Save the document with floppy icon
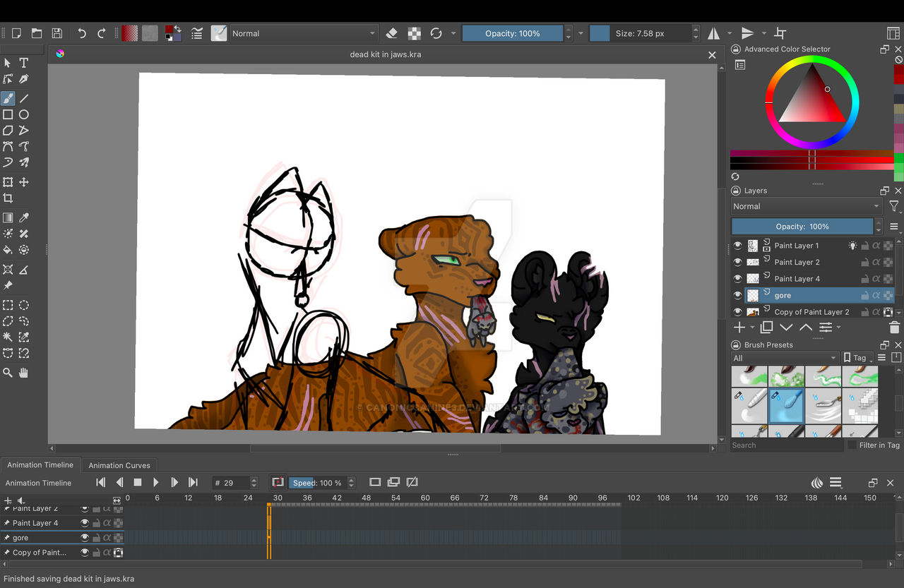Viewport: 904px width, 588px height. (56, 33)
